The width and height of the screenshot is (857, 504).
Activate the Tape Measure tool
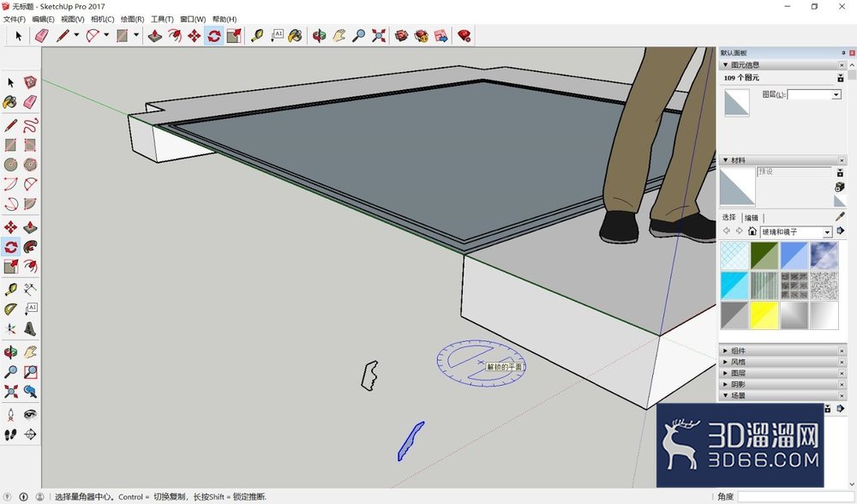click(x=257, y=36)
